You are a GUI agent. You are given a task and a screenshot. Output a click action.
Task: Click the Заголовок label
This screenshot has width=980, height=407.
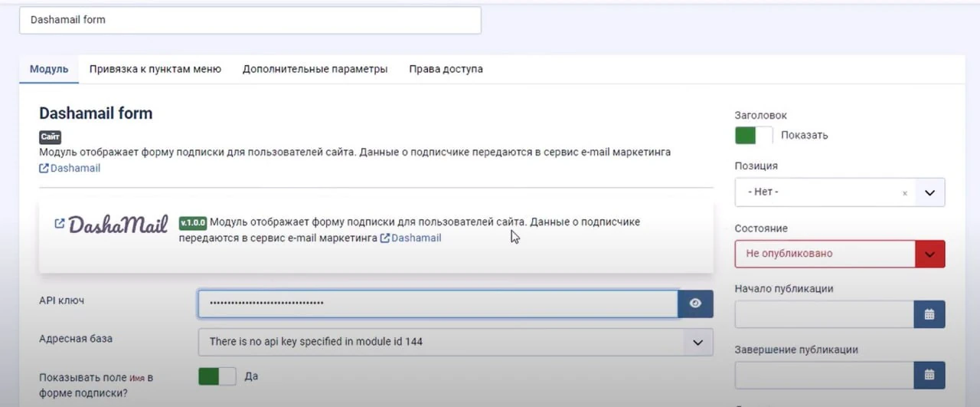(x=761, y=115)
